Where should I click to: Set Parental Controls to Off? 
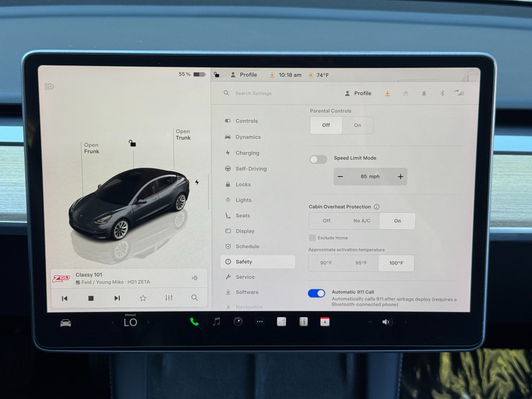326,125
